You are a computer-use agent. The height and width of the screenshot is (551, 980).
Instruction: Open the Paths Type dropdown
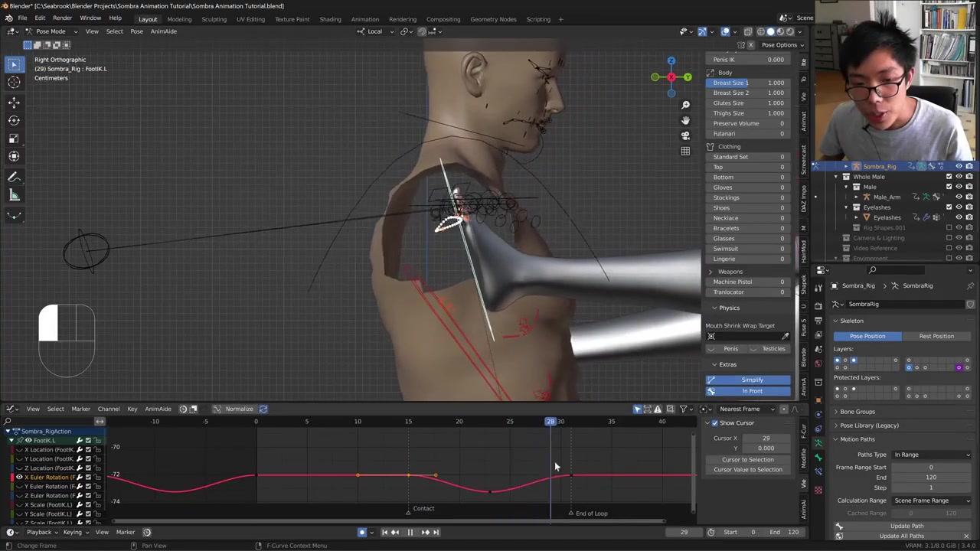(x=931, y=455)
